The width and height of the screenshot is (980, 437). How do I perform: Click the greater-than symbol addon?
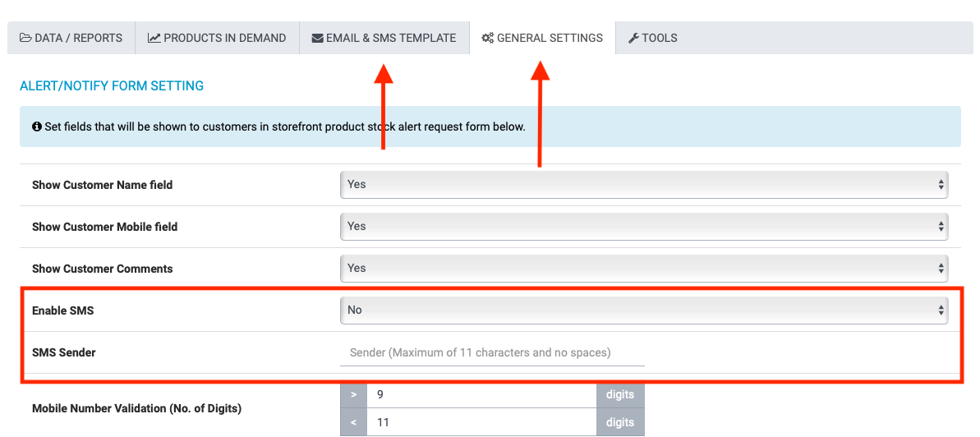point(353,395)
